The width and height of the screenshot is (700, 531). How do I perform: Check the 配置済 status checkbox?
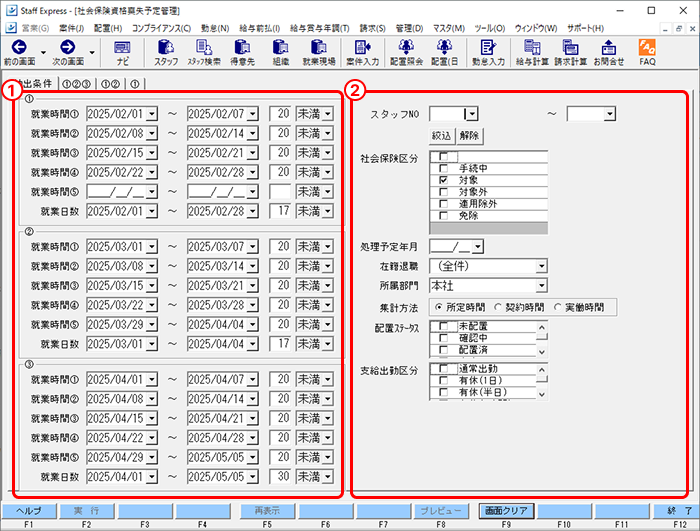pos(443,350)
